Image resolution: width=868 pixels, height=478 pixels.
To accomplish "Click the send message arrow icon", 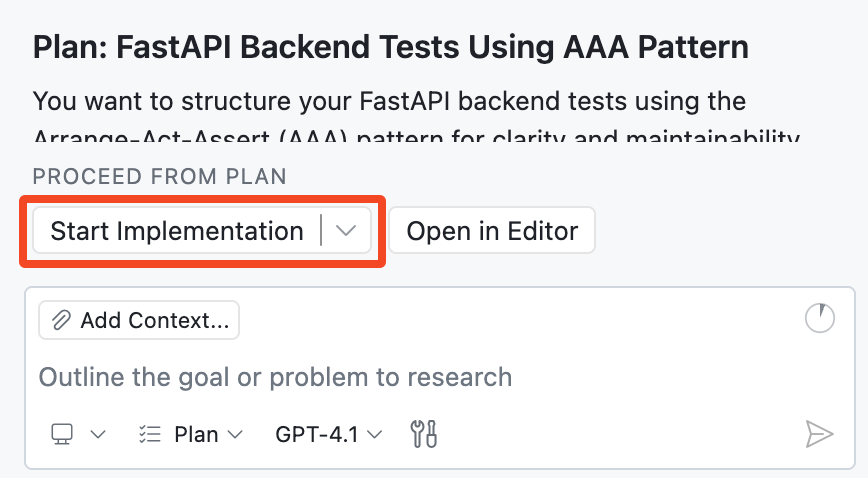I will pos(819,434).
